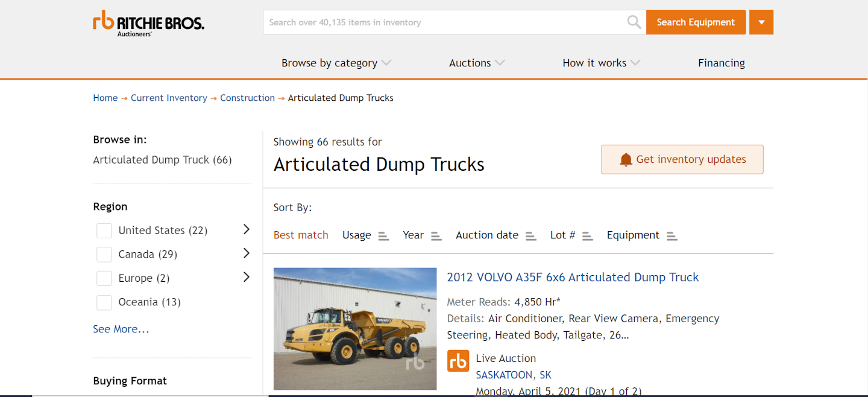Sort results by Usage
The height and width of the screenshot is (397, 868).
coord(357,235)
